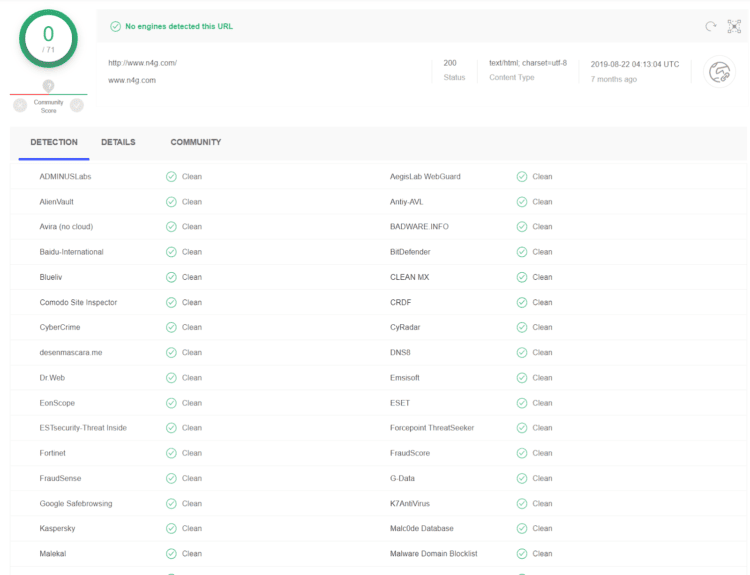Click the clean check icon for CLEAN MX
The width and height of the screenshot is (750, 575).
[522, 277]
